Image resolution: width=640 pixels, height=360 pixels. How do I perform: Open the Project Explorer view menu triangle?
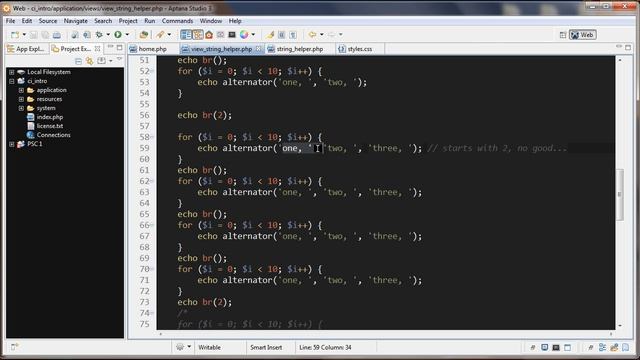120,60
